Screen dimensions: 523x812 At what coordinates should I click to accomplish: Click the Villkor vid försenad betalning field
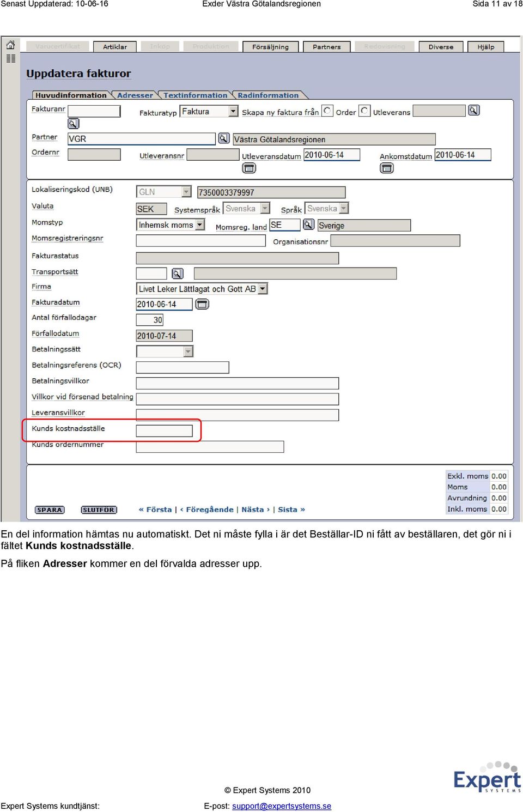238,399
